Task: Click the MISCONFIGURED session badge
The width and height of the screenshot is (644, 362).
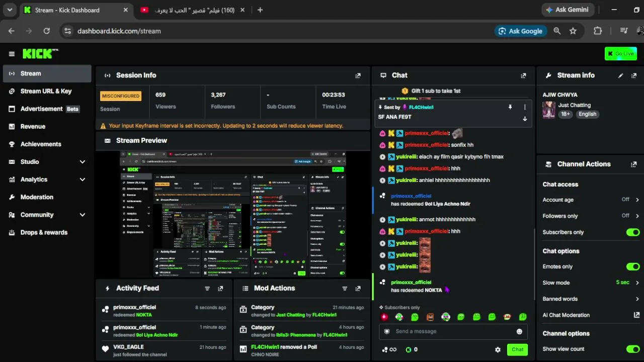Action: click(121, 96)
